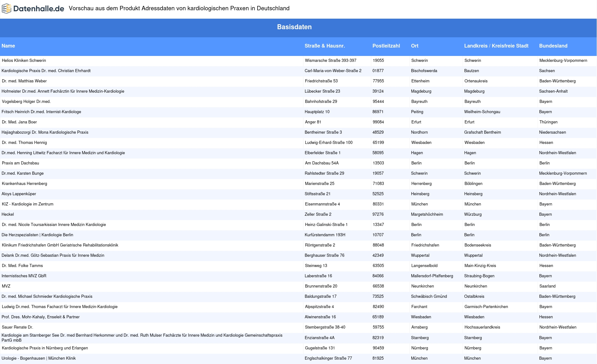Click Hajiaghabozorgi Dr. Mona Kardiologische Praxis

(45, 132)
